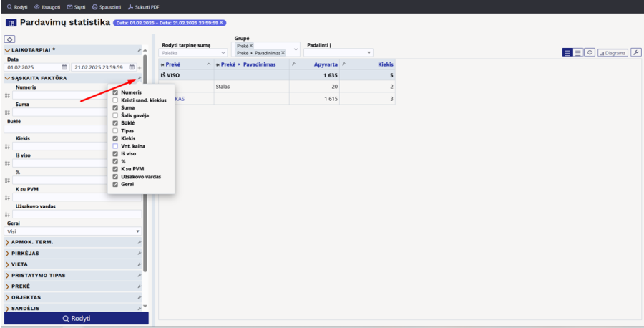The height and width of the screenshot is (328, 644).
Task: Open the Padalinti į dropdown
Action: [339, 53]
